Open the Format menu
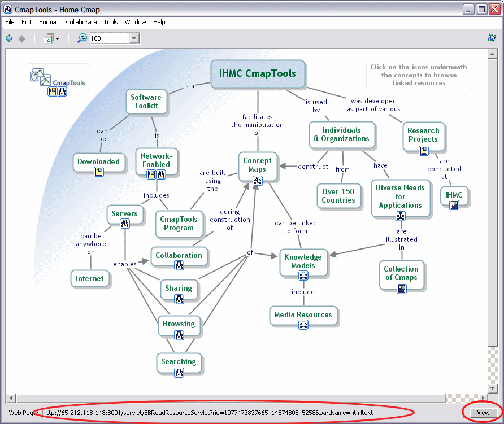Image resolution: width=504 pixels, height=424 pixels. click(49, 22)
